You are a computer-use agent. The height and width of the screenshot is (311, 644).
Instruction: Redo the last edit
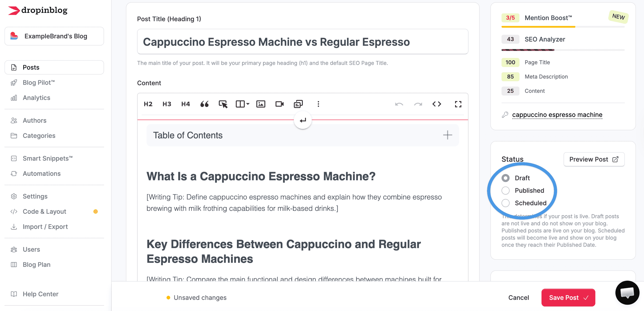coord(418,104)
